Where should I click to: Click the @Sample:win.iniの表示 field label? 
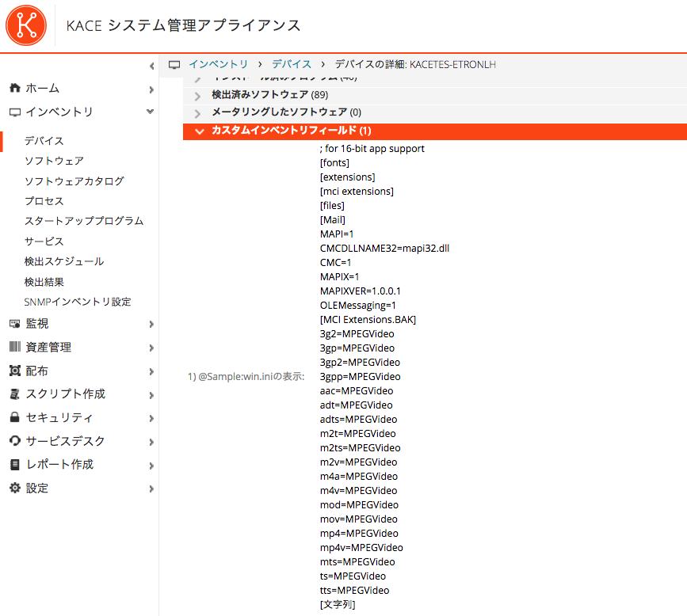(246, 377)
